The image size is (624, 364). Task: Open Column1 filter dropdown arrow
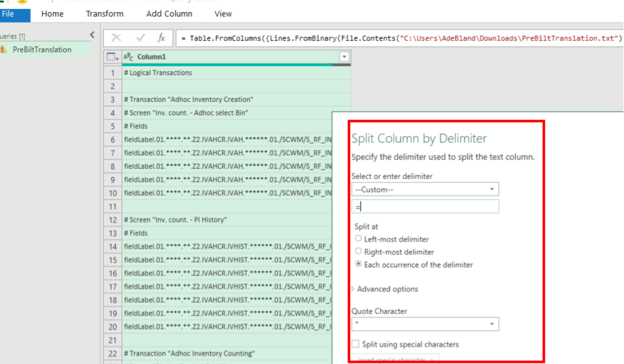[344, 57]
